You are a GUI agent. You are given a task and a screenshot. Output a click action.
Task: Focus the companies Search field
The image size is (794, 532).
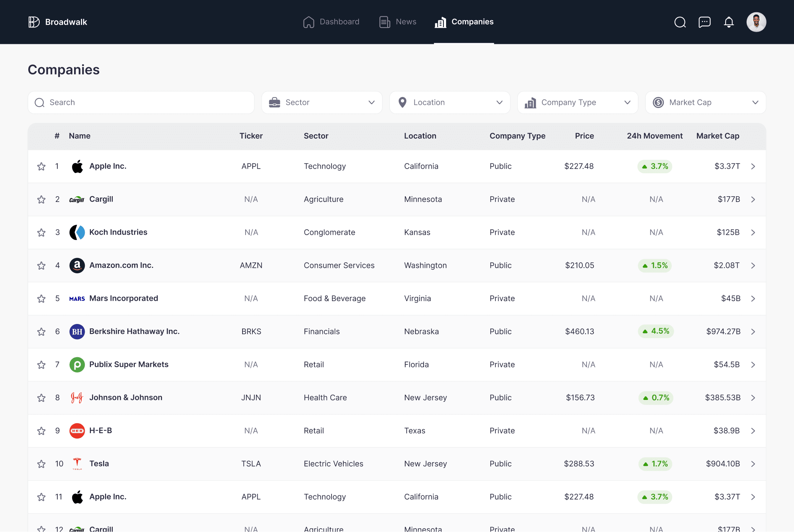(x=141, y=102)
